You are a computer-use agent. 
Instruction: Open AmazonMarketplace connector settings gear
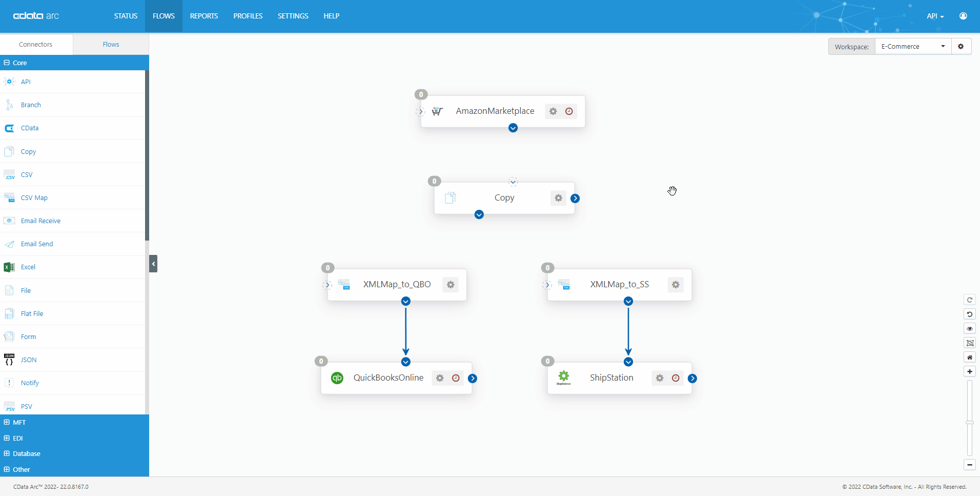pos(553,111)
